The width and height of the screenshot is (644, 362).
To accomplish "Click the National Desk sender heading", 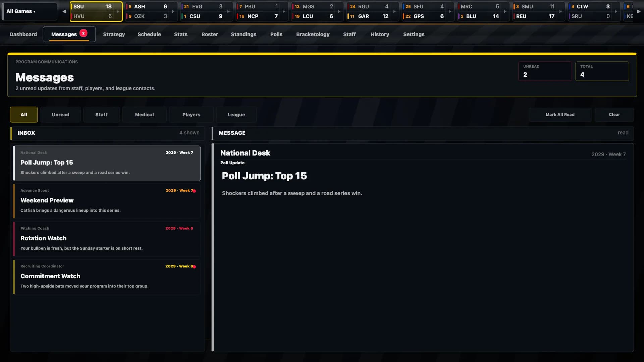I will [x=245, y=153].
